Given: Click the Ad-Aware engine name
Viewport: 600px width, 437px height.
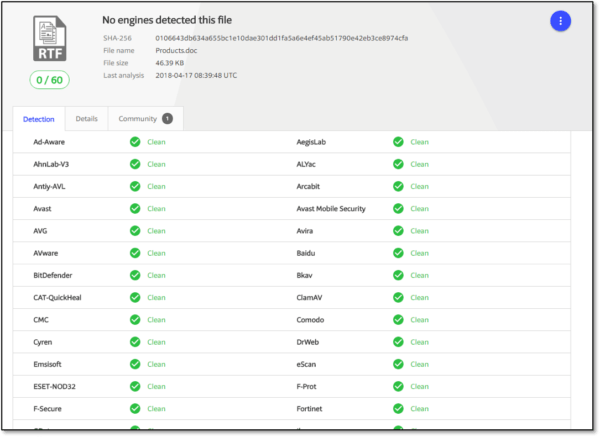Looking at the screenshot, I should pyautogui.click(x=49, y=142).
